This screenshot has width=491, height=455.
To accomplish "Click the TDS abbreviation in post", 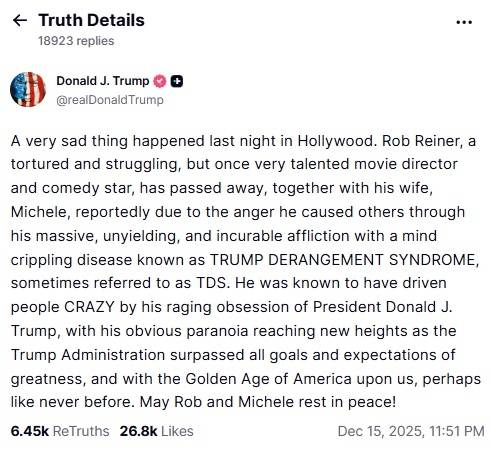I will tap(213, 283).
